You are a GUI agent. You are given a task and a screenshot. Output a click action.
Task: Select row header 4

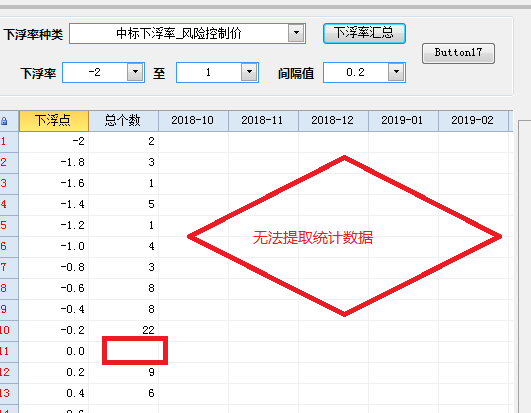tap(9, 204)
